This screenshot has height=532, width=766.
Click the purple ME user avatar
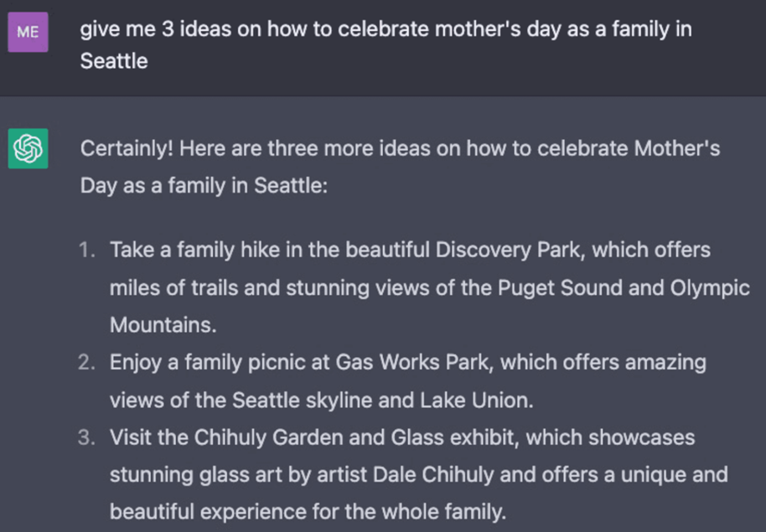tap(28, 32)
